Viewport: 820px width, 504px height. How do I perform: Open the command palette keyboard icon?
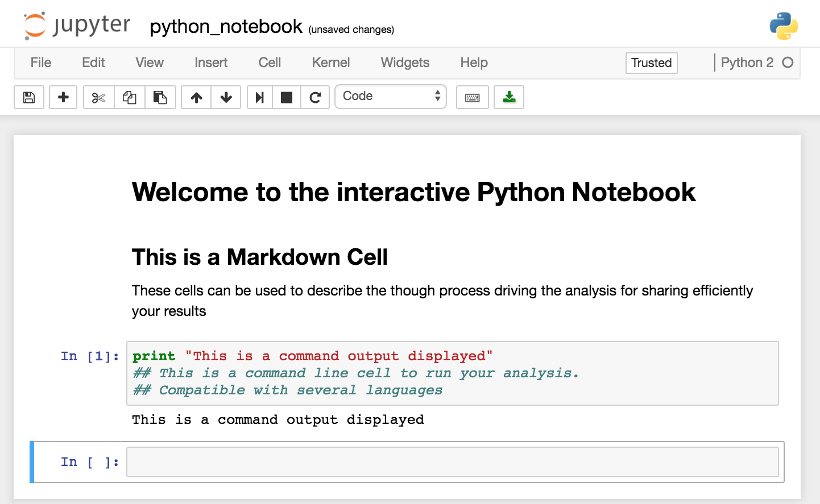coord(473,97)
